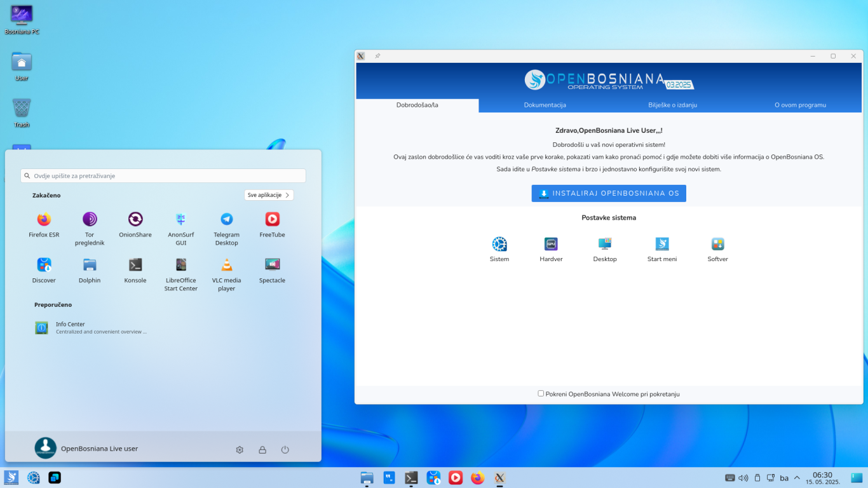
Task: Click the FreeTube icon on the taskbar
Action: [456, 478]
